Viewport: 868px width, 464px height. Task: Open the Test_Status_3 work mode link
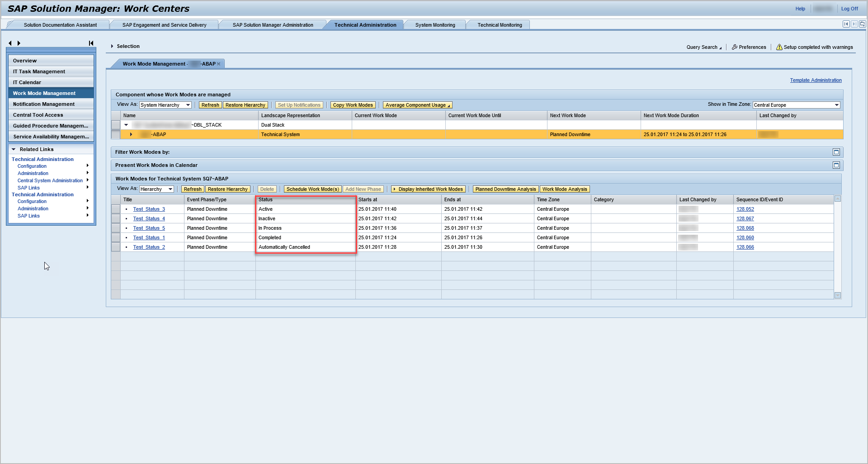point(149,209)
